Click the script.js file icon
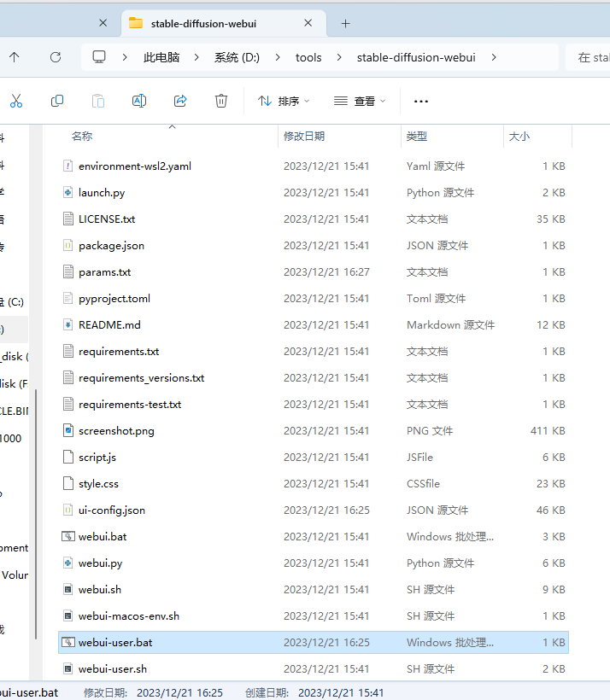 [68, 458]
